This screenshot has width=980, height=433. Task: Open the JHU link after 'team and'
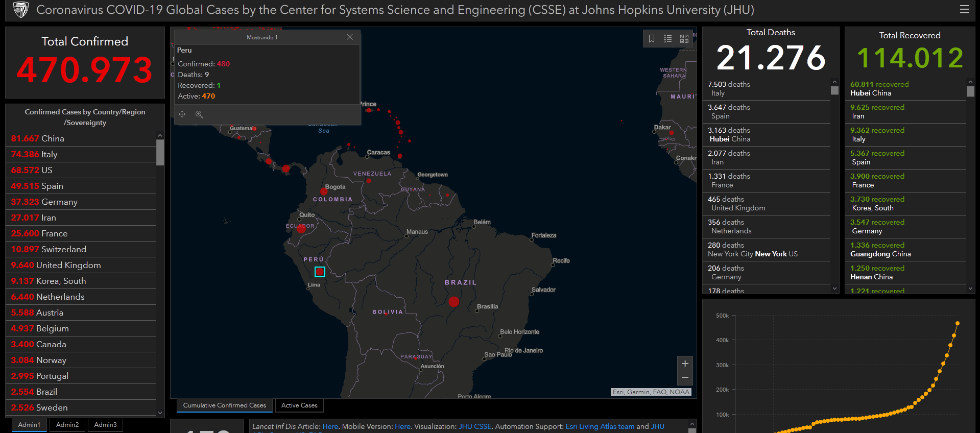pos(658,426)
